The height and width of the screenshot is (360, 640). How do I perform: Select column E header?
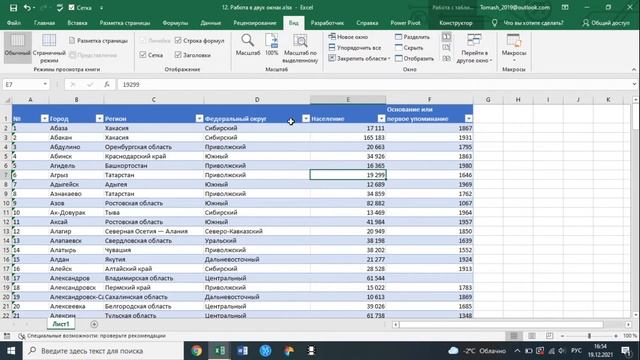pyautogui.click(x=348, y=100)
